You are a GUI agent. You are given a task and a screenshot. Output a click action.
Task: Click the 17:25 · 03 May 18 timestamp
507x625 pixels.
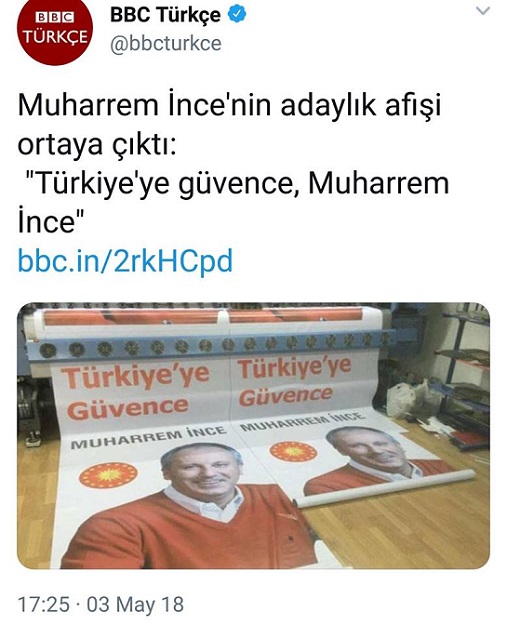tap(101, 604)
